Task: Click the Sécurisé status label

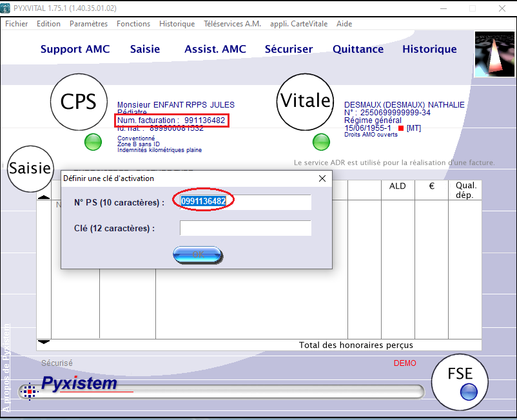Action: pos(57,363)
